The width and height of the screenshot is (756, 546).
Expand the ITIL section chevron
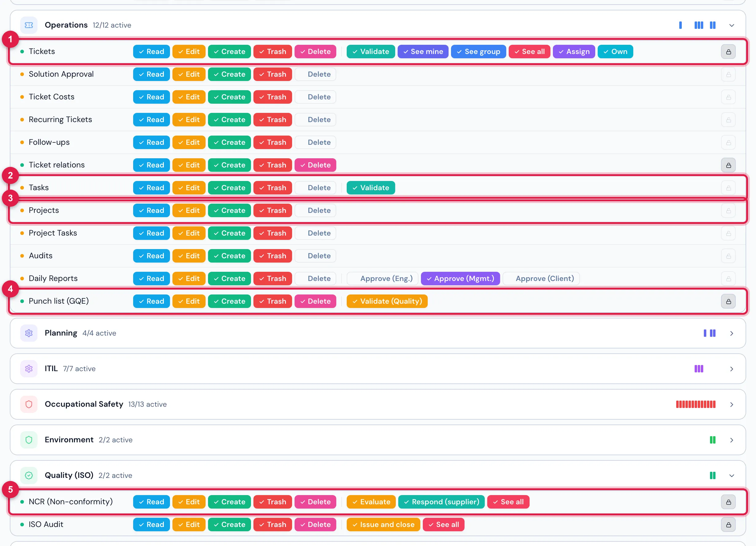(x=731, y=369)
